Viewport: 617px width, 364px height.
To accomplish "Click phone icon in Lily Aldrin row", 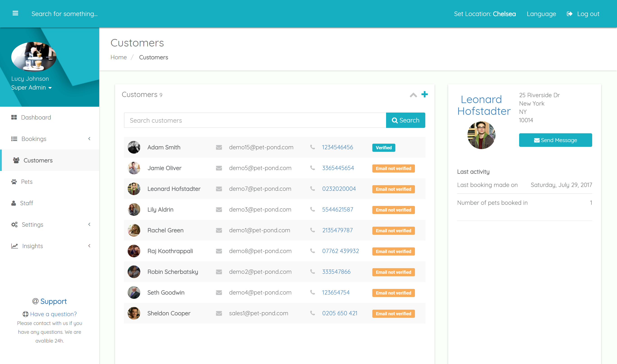I will coord(312,210).
